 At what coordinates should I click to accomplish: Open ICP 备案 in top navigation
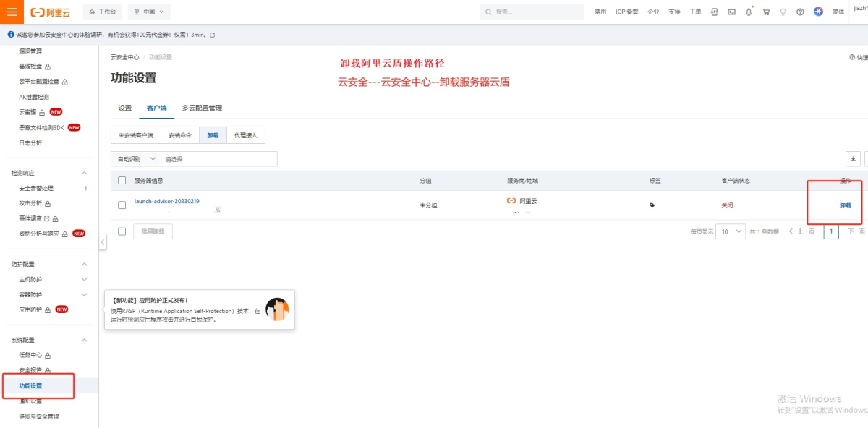(x=627, y=12)
